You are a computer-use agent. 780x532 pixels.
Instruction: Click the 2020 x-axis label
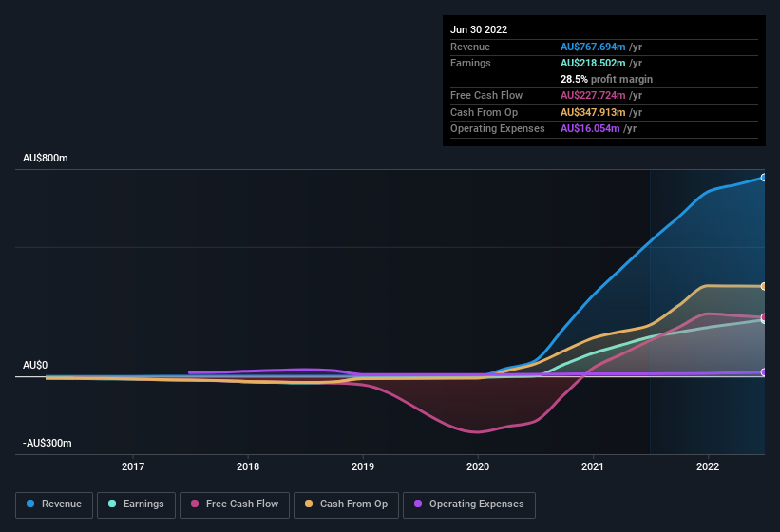pyautogui.click(x=478, y=466)
